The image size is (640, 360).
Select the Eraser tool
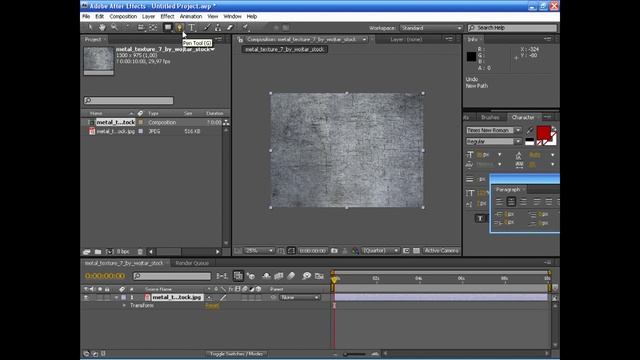230,27
